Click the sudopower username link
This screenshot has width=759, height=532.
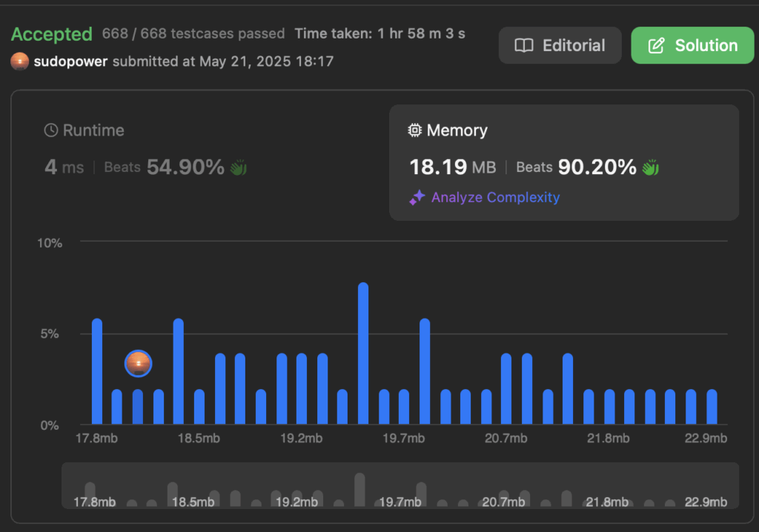click(70, 61)
